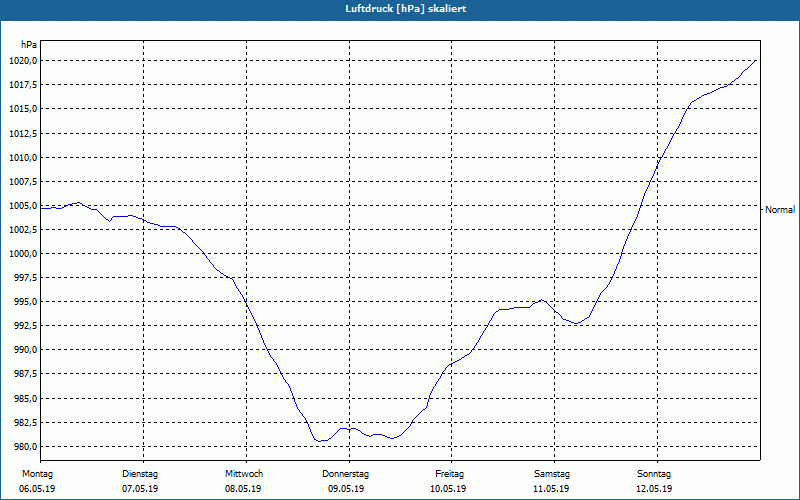Image resolution: width=800 pixels, height=500 pixels.
Task: Click the 'Donnerstag' day label
Action: pyautogui.click(x=345, y=474)
